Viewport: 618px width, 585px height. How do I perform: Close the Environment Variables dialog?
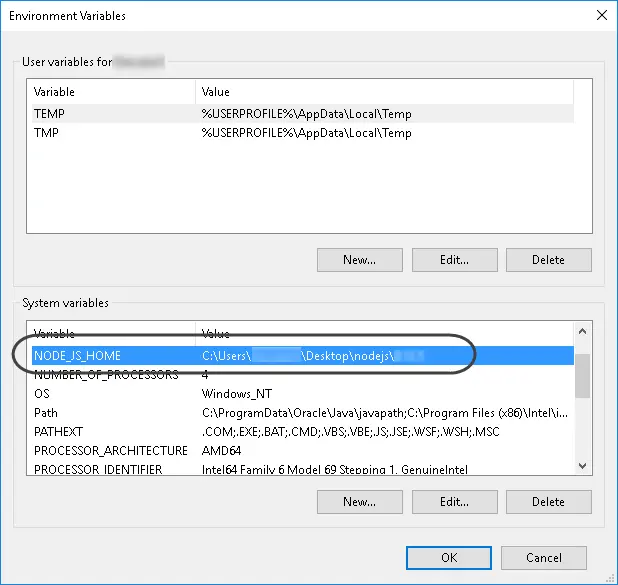602,15
